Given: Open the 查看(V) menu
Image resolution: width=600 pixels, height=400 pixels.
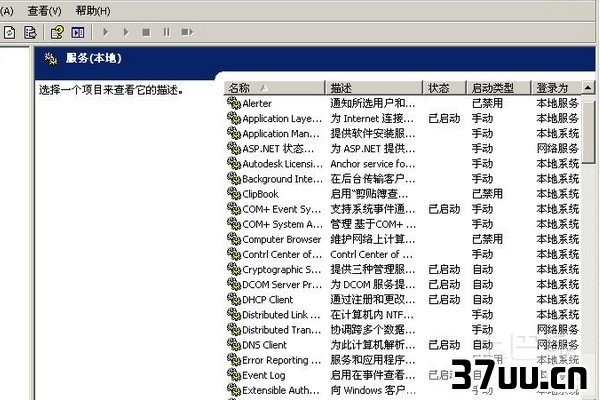Looking at the screenshot, I should (x=44, y=11).
